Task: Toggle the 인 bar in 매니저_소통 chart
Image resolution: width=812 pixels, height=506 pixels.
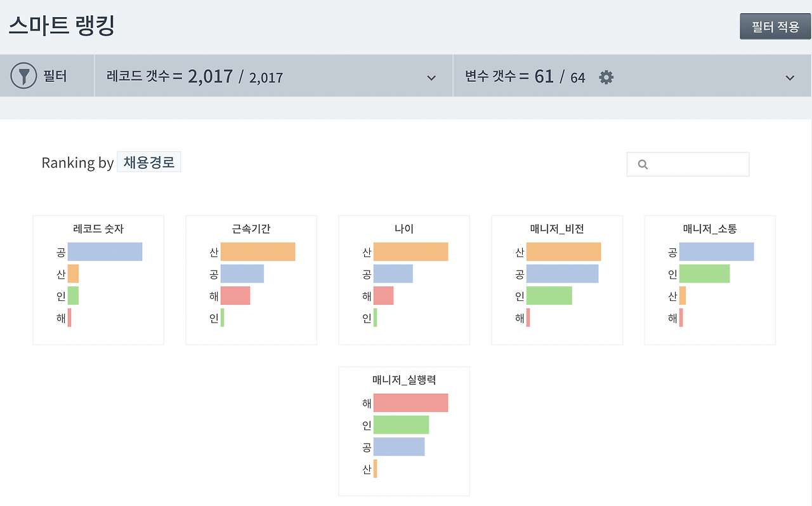Action: [x=704, y=274]
